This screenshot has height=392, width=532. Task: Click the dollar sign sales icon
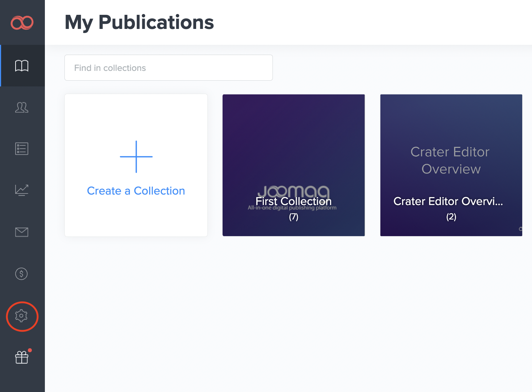pos(22,274)
